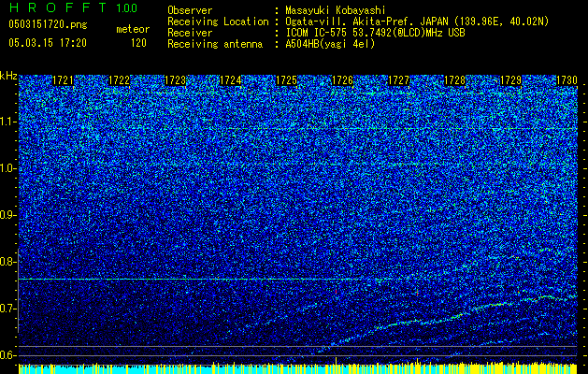Click the 1726 time marker
The image size is (588, 374).
coord(342,80)
